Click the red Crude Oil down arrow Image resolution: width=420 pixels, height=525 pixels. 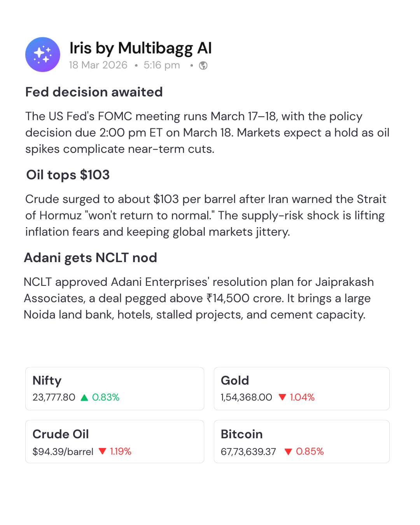click(x=103, y=451)
